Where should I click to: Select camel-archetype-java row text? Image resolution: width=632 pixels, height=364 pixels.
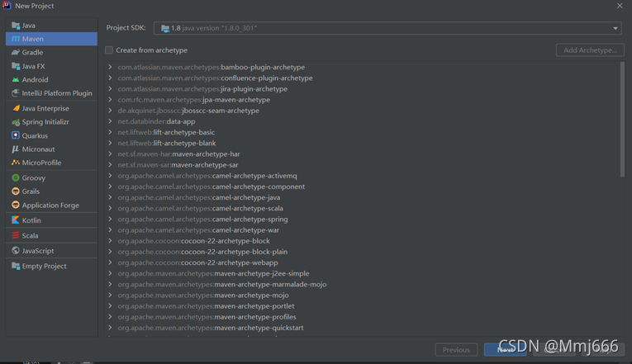click(199, 197)
